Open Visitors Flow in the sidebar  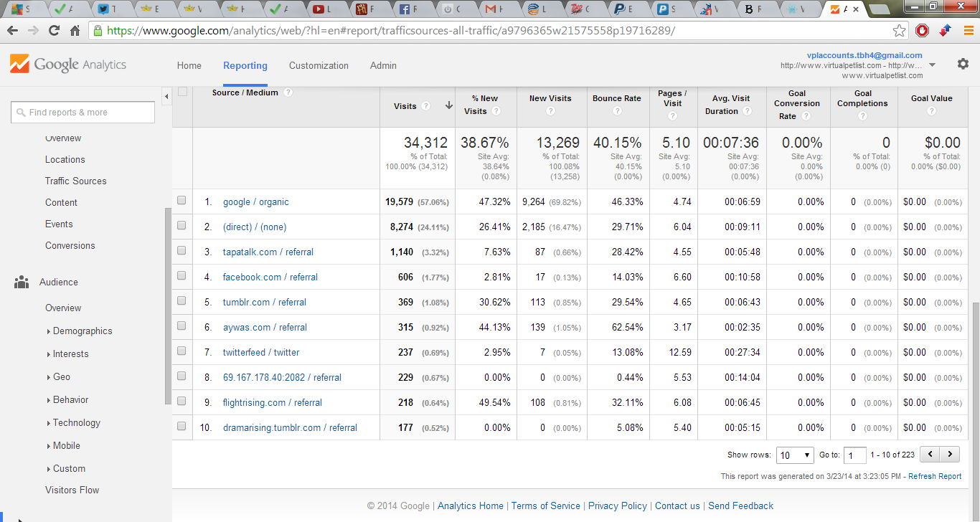(x=72, y=490)
